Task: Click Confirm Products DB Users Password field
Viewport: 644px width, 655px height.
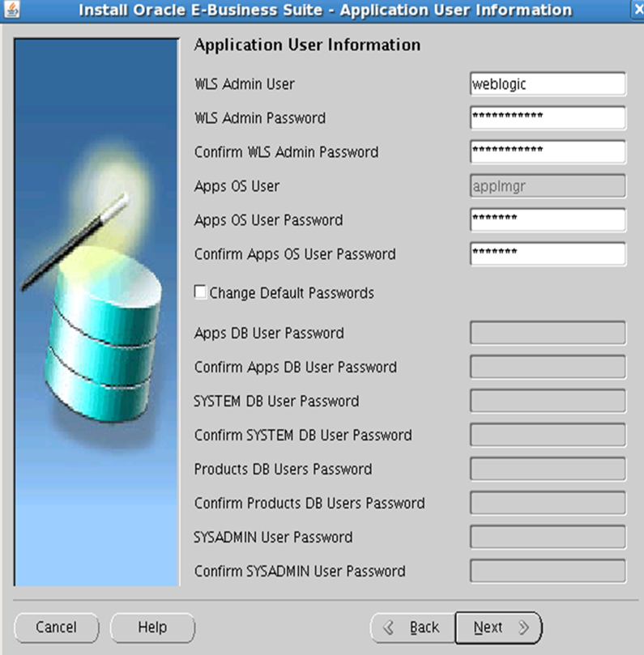Action: pos(548,503)
